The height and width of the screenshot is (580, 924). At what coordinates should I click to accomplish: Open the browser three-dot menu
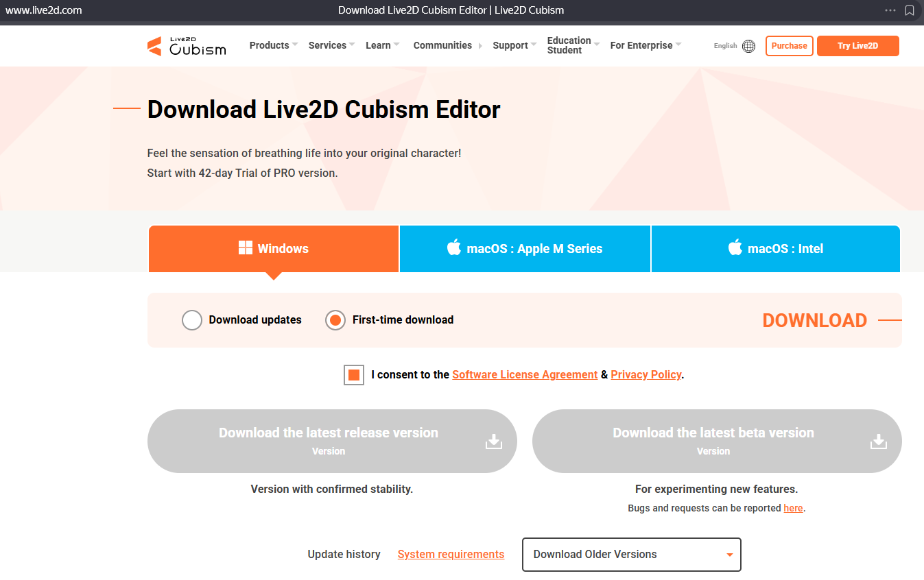(x=890, y=10)
